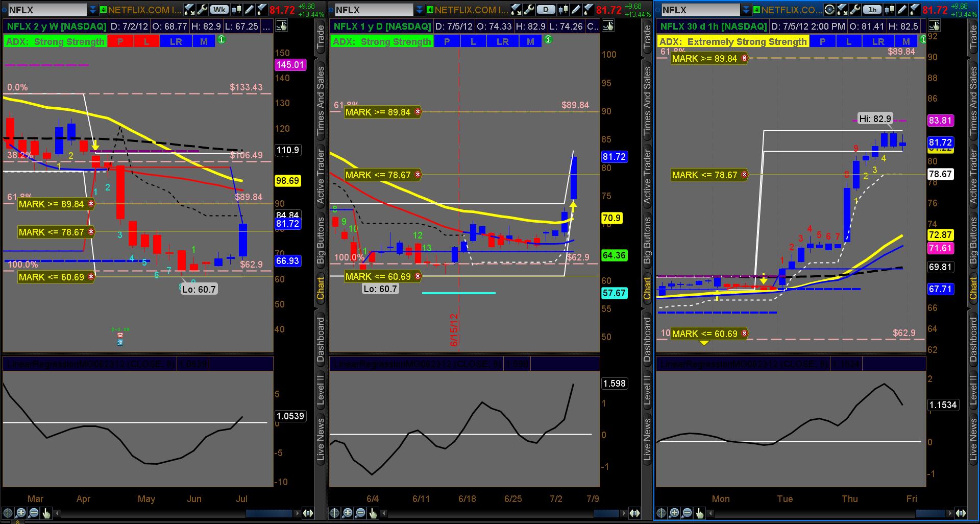The image size is (980, 524).
Task: Open chart settings wrench in daily chart
Action: 528,9
